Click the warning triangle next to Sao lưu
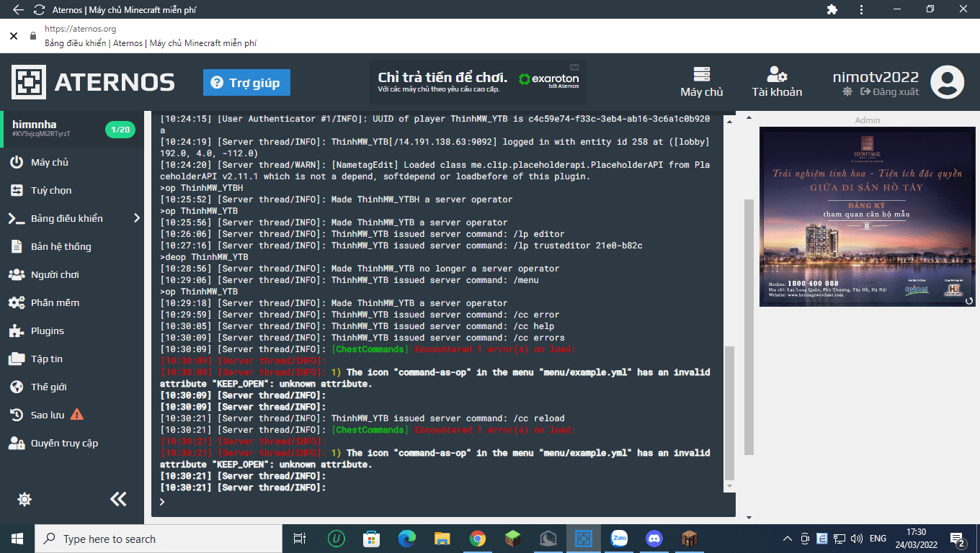980x553 pixels. 77,415
